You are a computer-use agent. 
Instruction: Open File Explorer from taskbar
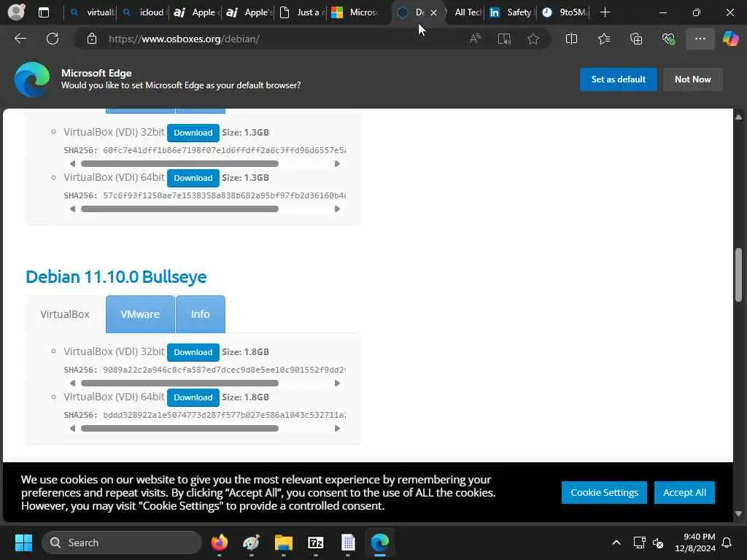[x=284, y=542]
